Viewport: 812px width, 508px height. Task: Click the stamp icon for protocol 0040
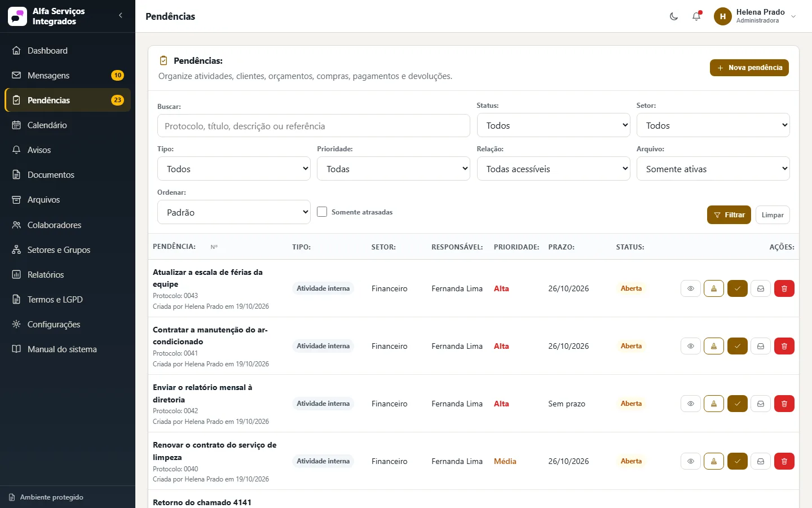point(714,461)
